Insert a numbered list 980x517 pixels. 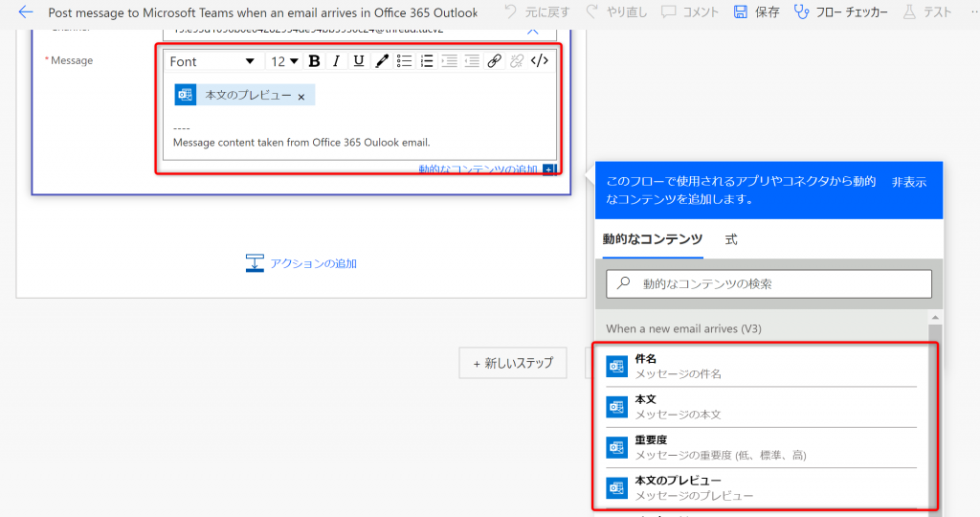coord(427,61)
